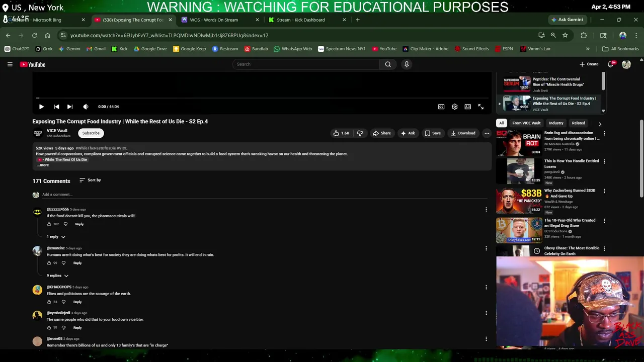Select From VICE Vault chip

526,123
